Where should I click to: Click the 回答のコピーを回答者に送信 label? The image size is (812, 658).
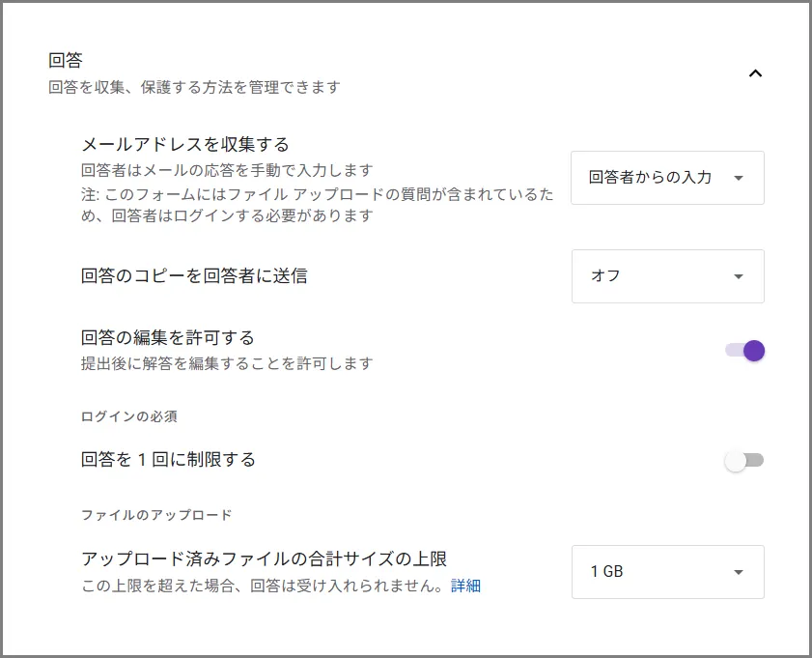[x=194, y=276]
